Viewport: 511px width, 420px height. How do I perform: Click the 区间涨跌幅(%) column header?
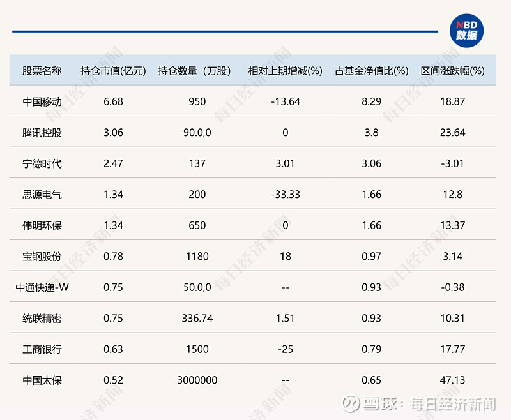click(x=453, y=71)
